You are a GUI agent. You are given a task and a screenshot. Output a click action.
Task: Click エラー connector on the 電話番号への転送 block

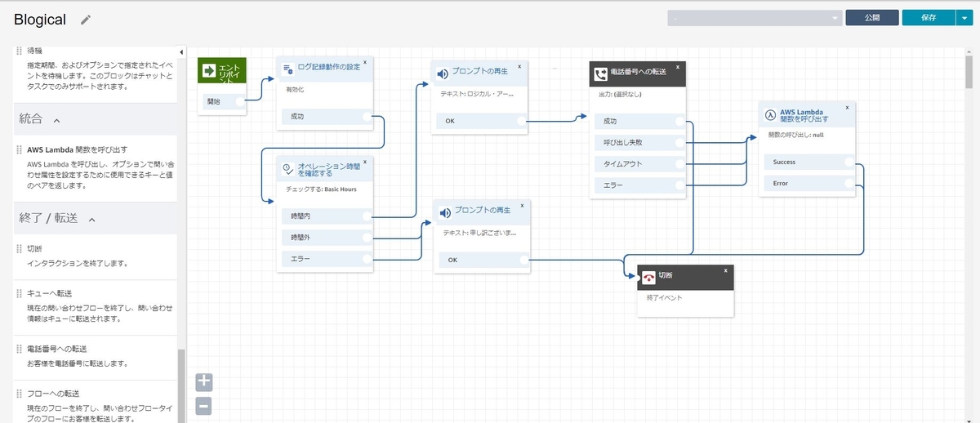(679, 185)
